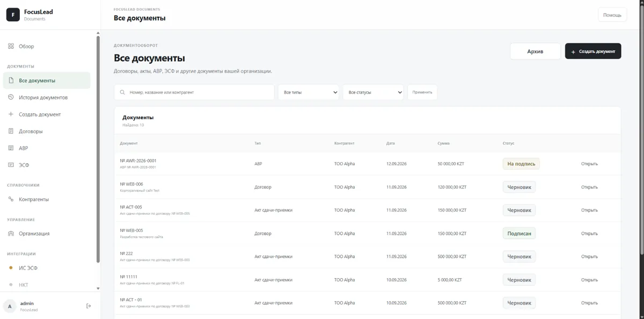Click the 120 000,00 KZT amount
The image size is (644, 319).
[452, 187]
